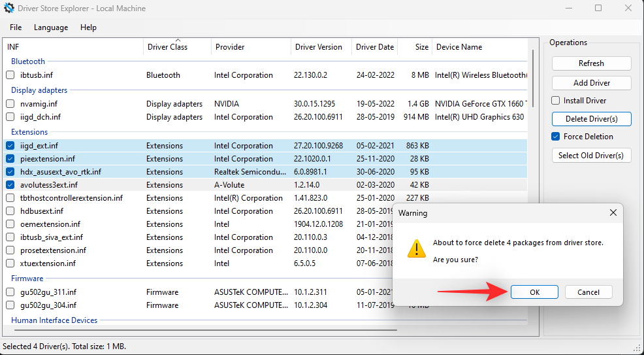This screenshot has width=644, height=355.
Task: Sort by Size column header
Action: (x=415, y=47)
